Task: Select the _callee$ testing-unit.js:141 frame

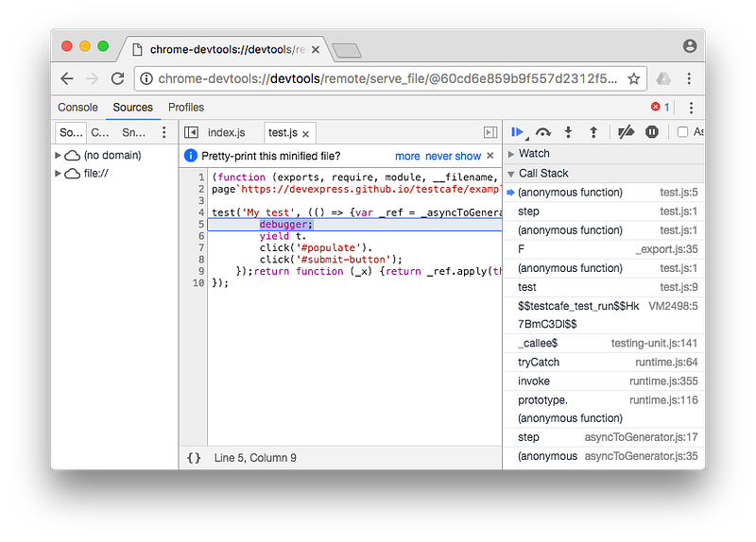Action: [x=603, y=343]
